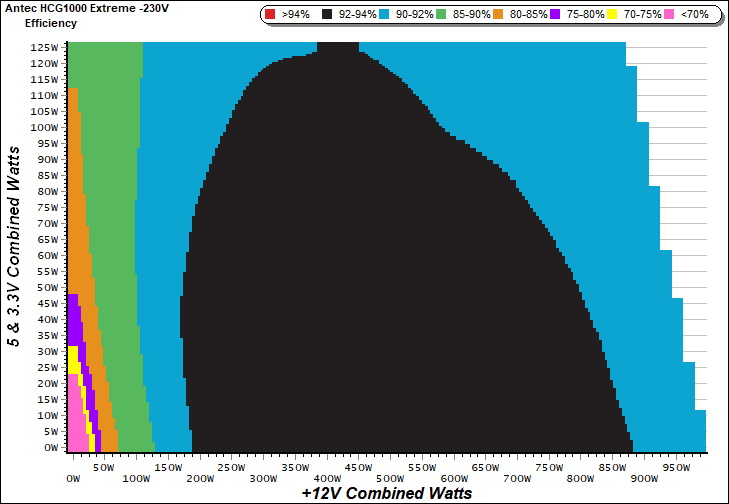
Task: Click the chart title Antec HCG1000 Extreme -230V
Action: pyautogui.click(x=82, y=8)
